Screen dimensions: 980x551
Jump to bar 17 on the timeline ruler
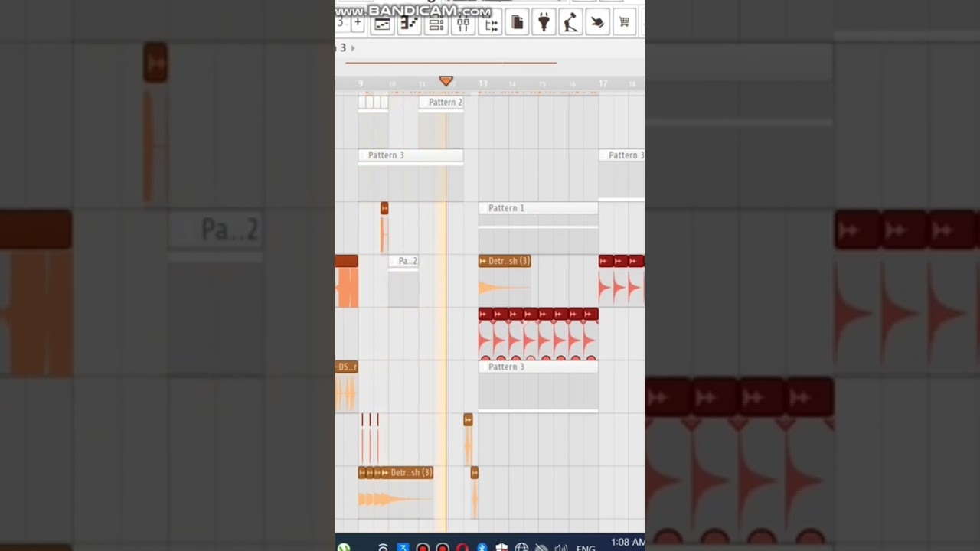(x=603, y=83)
